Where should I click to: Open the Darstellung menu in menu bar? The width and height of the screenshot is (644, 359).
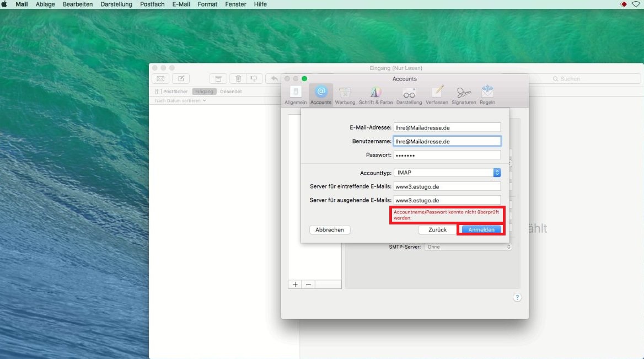pos(116,4)
